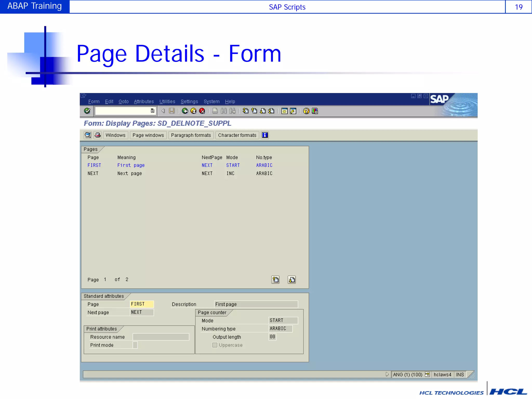Toggle the Uppercase checkbox
This screenshot has height=399, width=532.
tap(215, 345)
